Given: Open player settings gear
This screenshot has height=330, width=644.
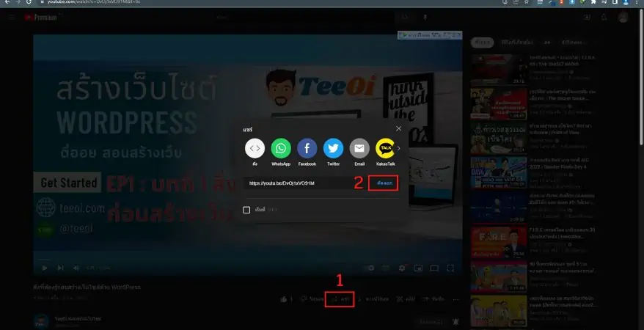Looking at the screenshot, I should coord(402,268).
